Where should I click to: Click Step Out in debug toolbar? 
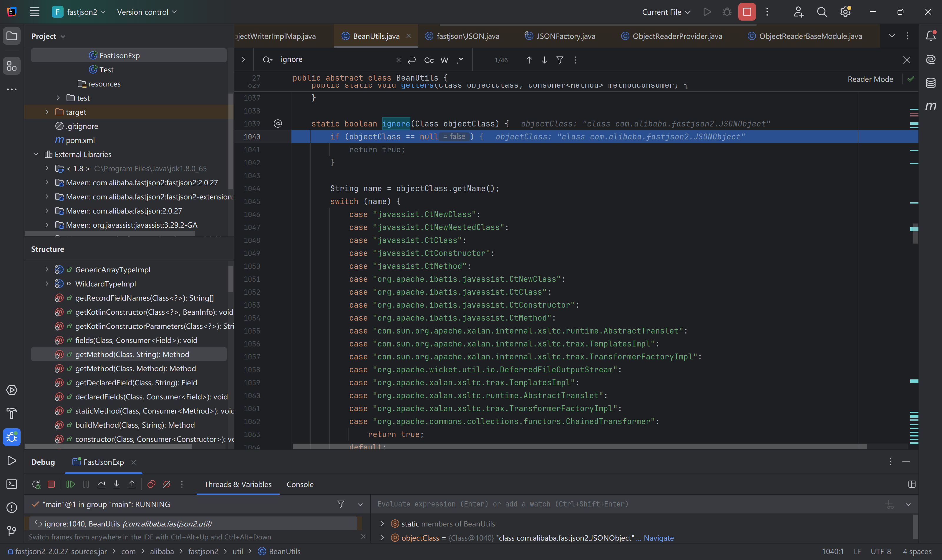(x=132, y=484)
